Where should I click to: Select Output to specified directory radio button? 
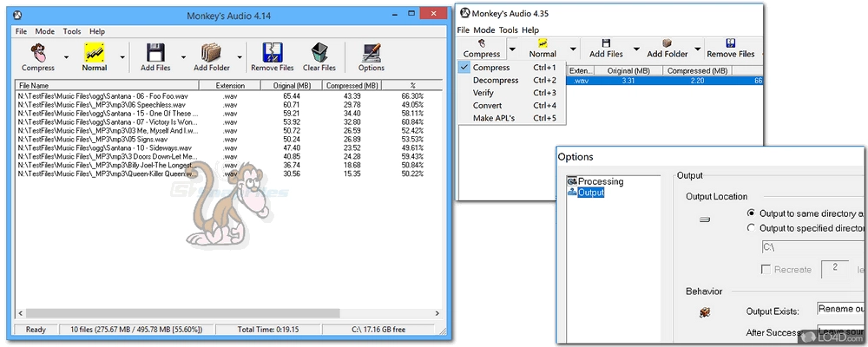coord(751,227)
